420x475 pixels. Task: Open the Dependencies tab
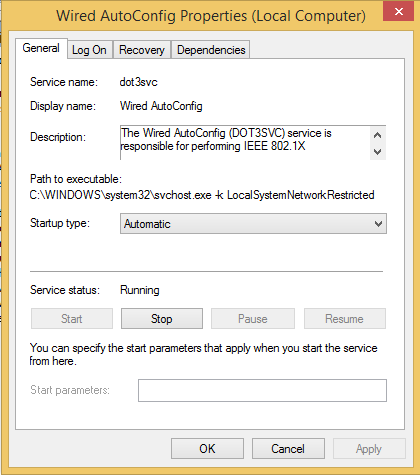[211, 50]
